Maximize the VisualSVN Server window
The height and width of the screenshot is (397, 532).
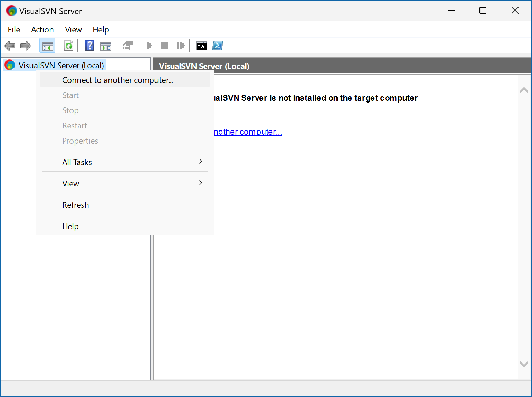click(483, 11)
